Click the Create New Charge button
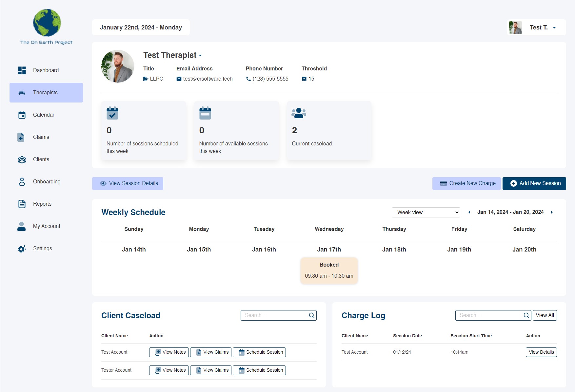 pyautogui.click(x=466, y=183)
